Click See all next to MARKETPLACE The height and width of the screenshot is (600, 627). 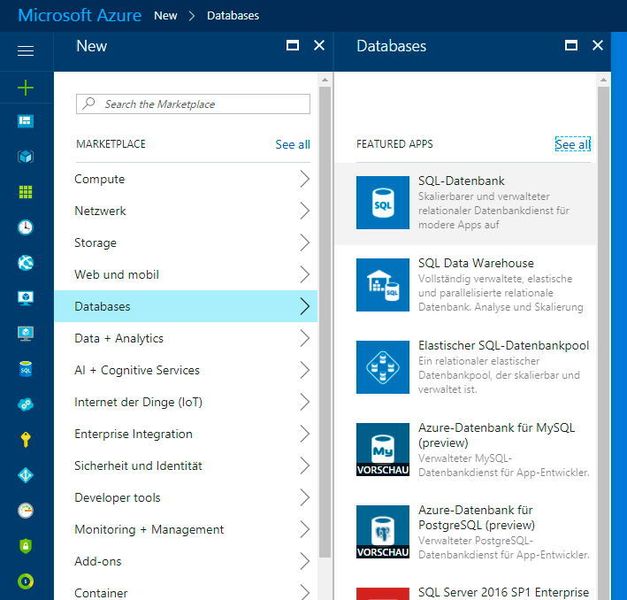[x=293, y=144]
